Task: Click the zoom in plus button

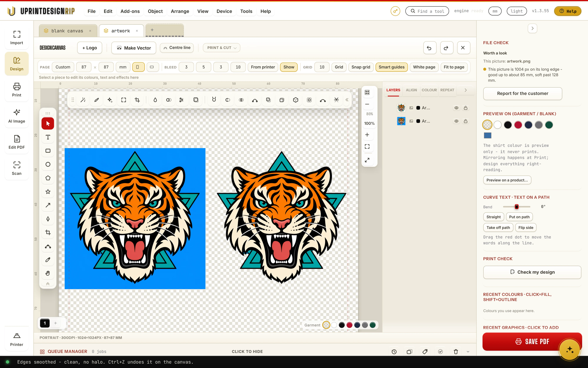Action: pyautogui.click(x=367, y=135)
